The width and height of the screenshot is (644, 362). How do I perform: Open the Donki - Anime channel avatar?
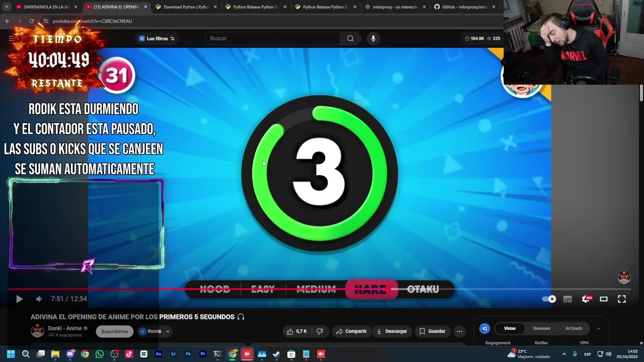coord(37,331)
